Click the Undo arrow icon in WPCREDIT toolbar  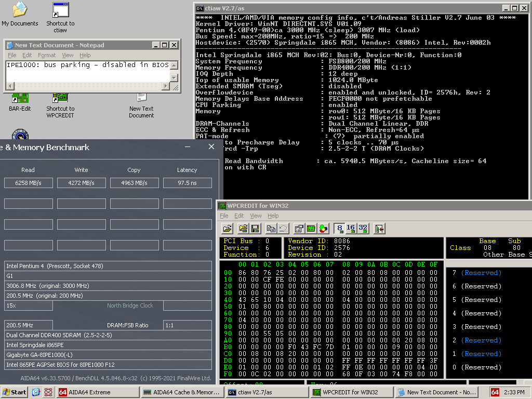(283, 229)
